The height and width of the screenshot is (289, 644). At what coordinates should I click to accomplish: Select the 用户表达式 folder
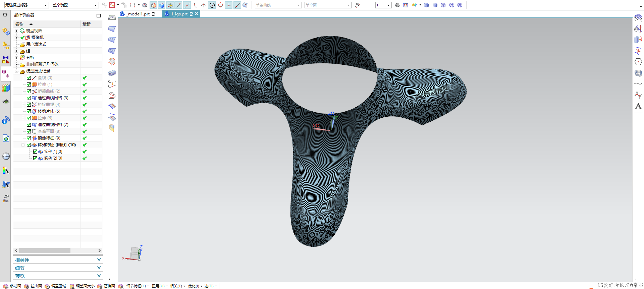[x=36, y=44]
